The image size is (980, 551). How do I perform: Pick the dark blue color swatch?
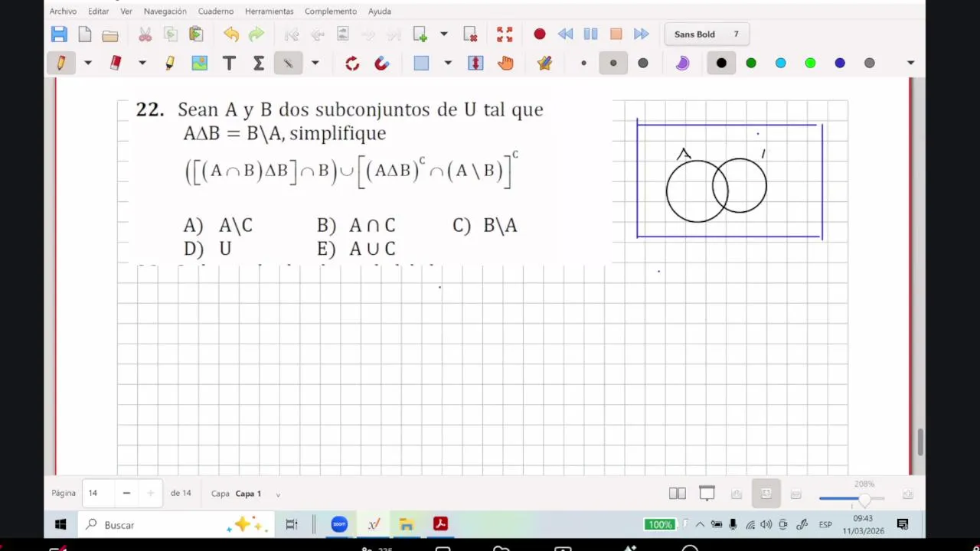click(x=840, y=64)
